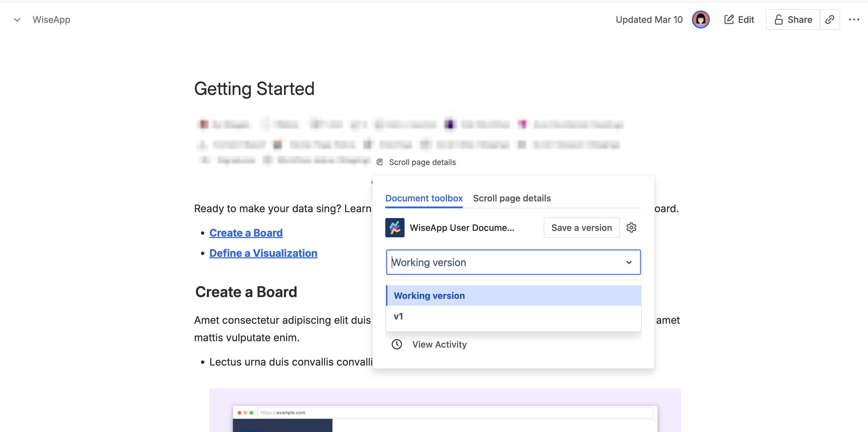Switch to the Document toolbox tab
The height and width of the screenshot is (432, 868).
click(423, 198)
